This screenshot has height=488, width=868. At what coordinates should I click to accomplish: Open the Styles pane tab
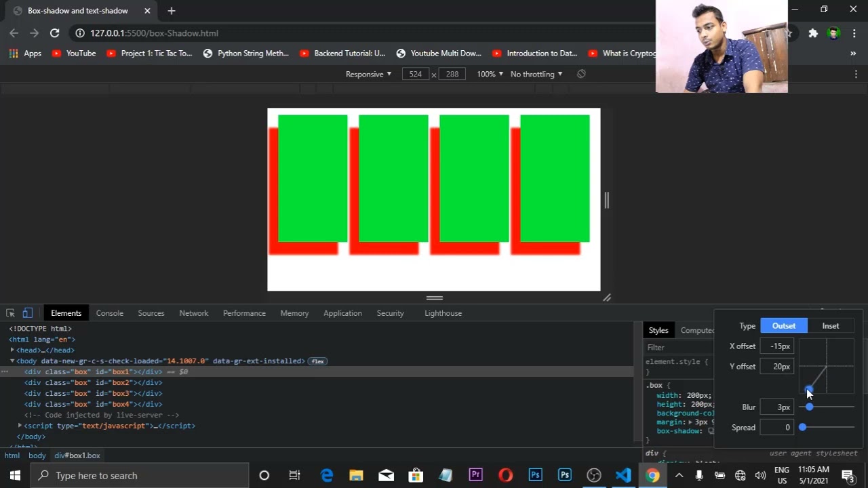tap(658, 330)
